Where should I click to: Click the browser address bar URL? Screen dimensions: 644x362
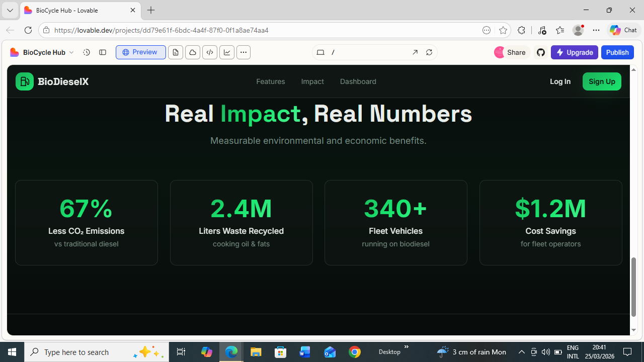(x=161, y=30)
